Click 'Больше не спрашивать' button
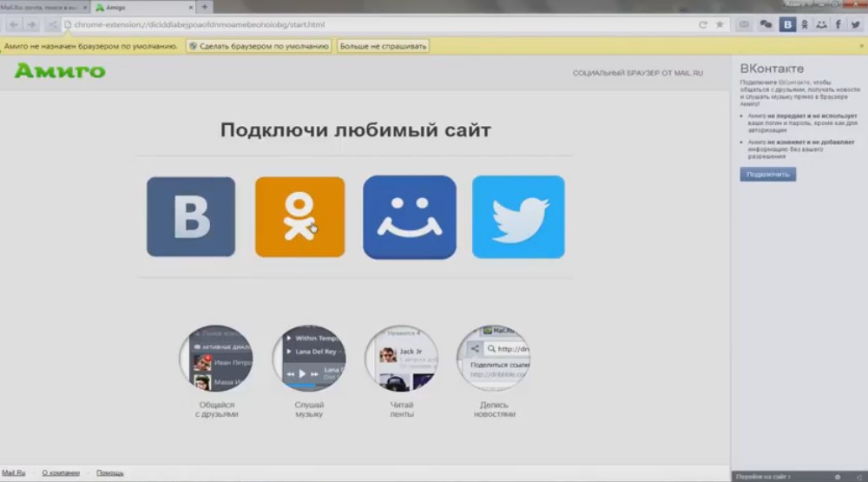 pyautogui.click(x=383, y=46)
